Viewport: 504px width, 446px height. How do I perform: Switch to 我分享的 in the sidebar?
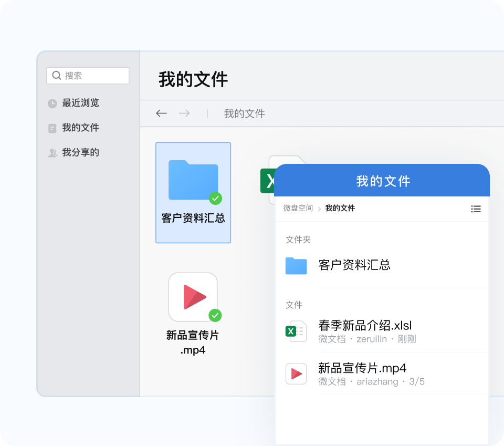[x=80, y=153]
